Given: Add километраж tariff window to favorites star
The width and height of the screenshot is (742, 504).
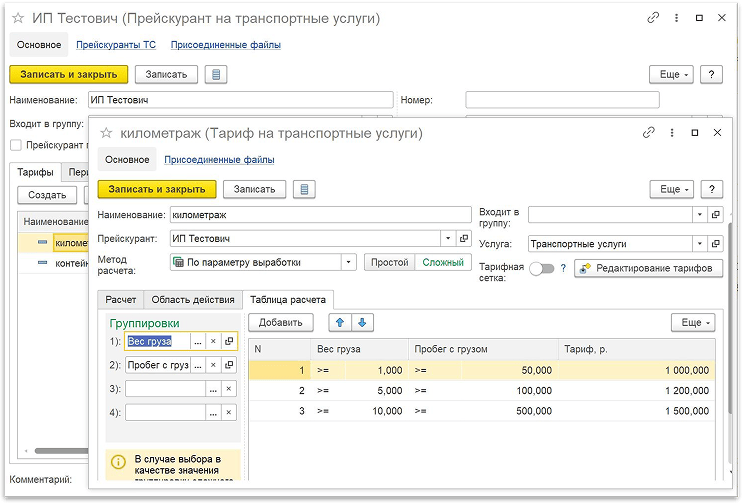Looking at the screenshot, I should tap(106, 133).
